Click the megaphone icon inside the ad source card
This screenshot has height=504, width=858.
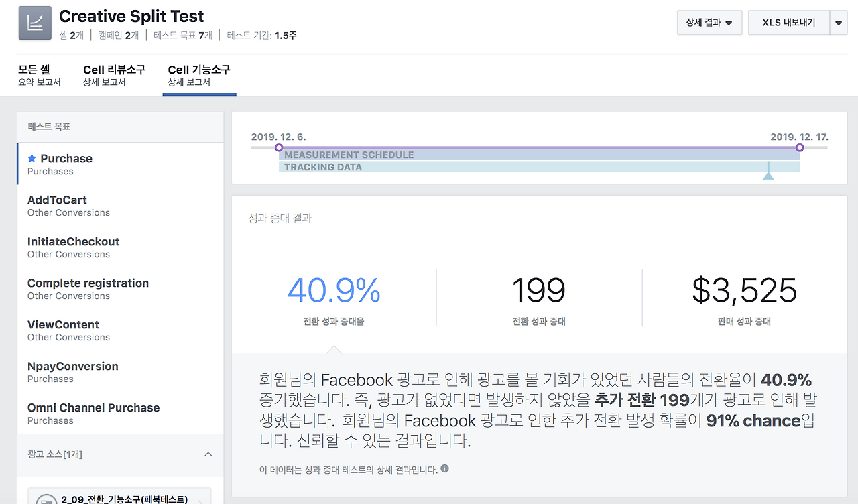[46, 499]
